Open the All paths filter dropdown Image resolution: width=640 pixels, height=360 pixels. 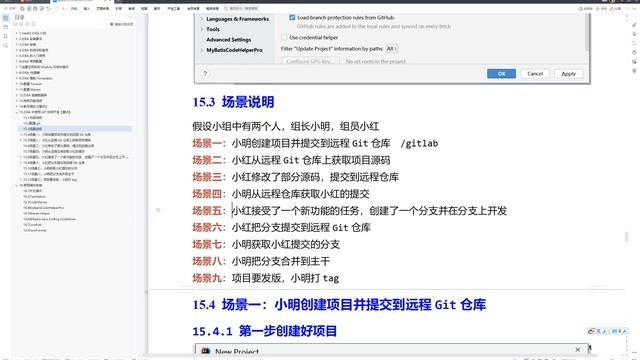tap(391, 49)
